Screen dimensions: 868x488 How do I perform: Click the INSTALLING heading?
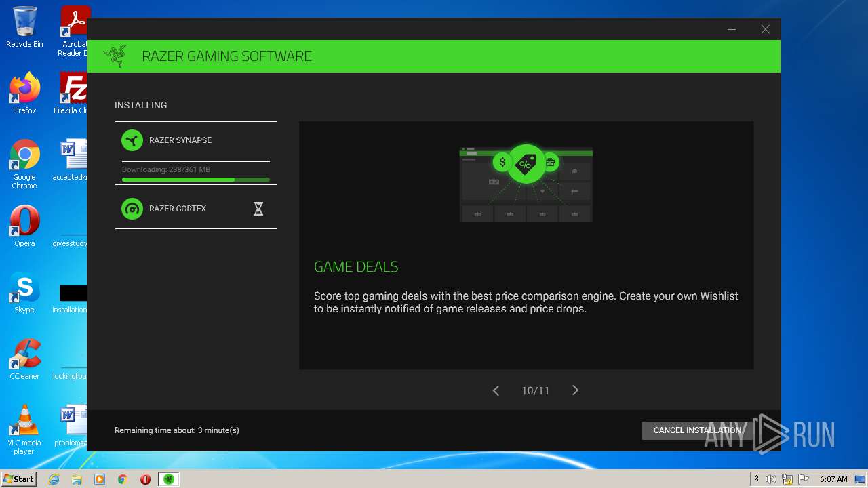point(140,105)
